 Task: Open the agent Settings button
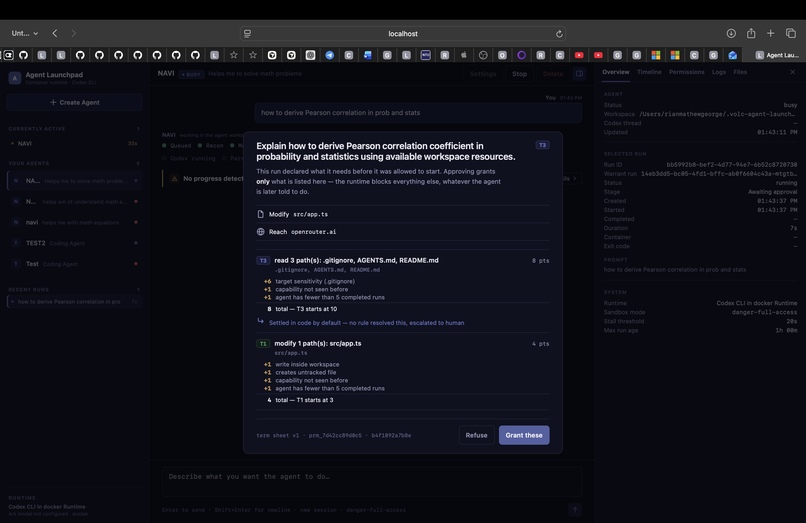tap(483, 74)
